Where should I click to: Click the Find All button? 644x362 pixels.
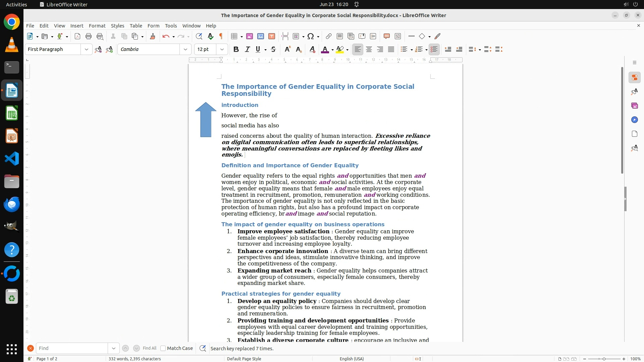149,348
